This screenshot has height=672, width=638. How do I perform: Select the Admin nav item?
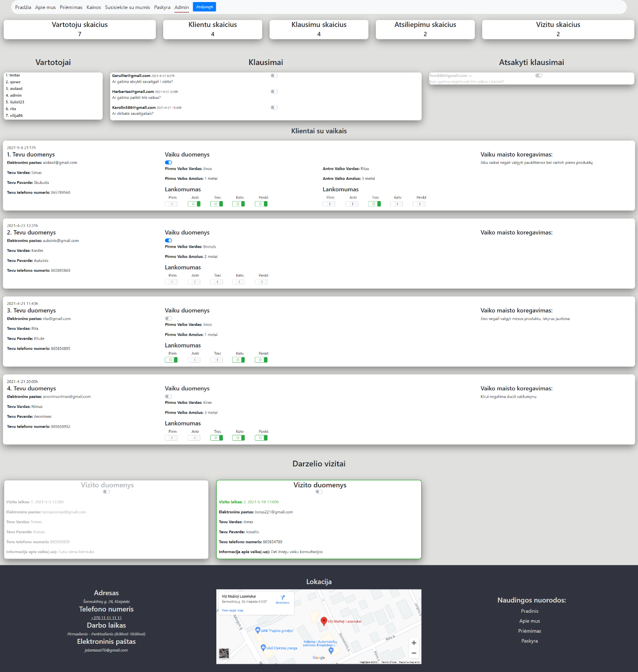point(182,7)
